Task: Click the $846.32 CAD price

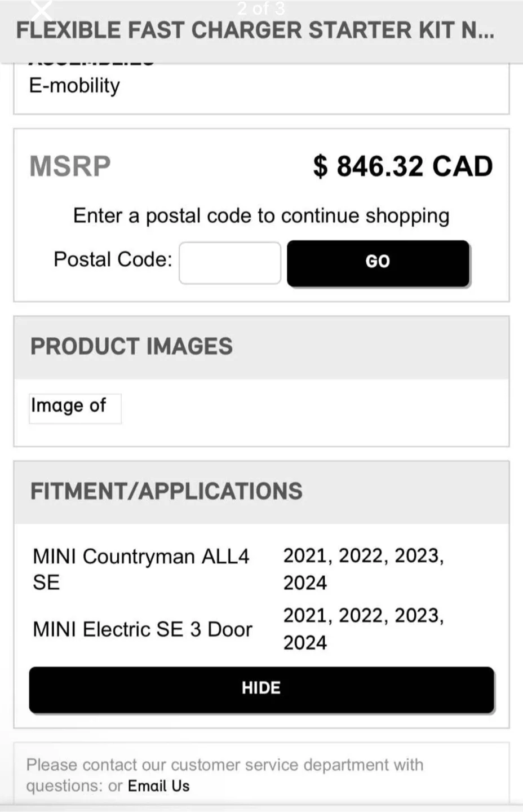Action: [x=402, y=166]
